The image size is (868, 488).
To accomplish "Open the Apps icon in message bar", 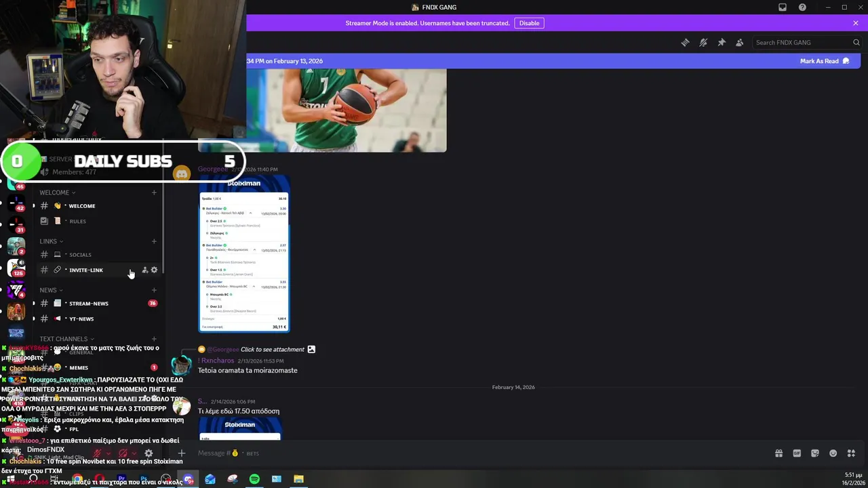I will click(x=851, y=453).
